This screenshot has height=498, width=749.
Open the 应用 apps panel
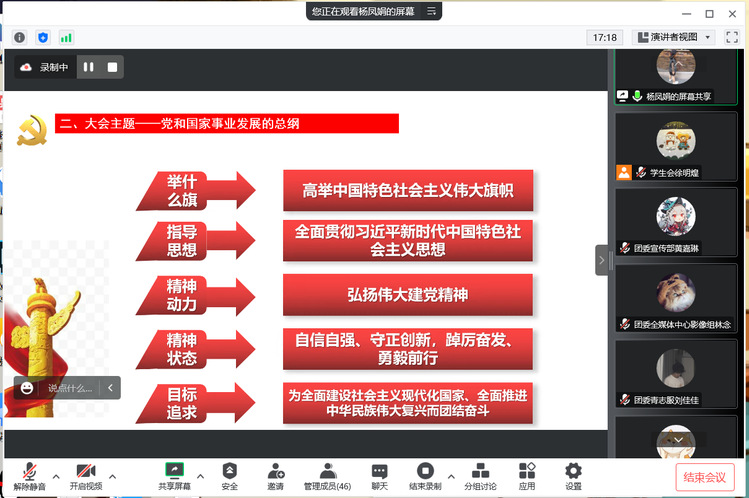click(x=527, y=477)
